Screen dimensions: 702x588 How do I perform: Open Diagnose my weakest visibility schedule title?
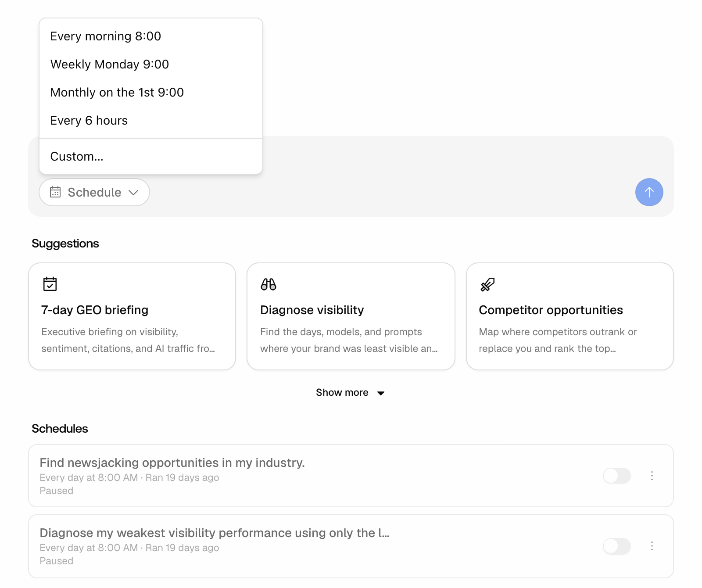click(215, 533)
